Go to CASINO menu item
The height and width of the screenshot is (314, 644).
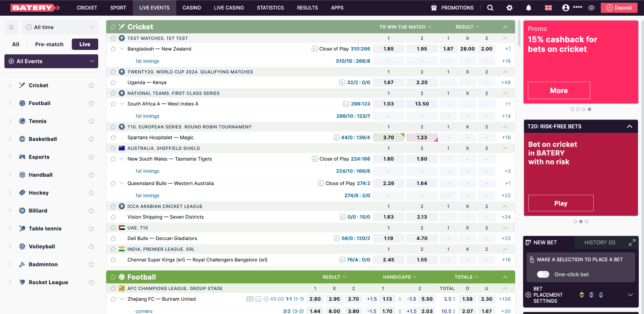(x=192, y=8)
